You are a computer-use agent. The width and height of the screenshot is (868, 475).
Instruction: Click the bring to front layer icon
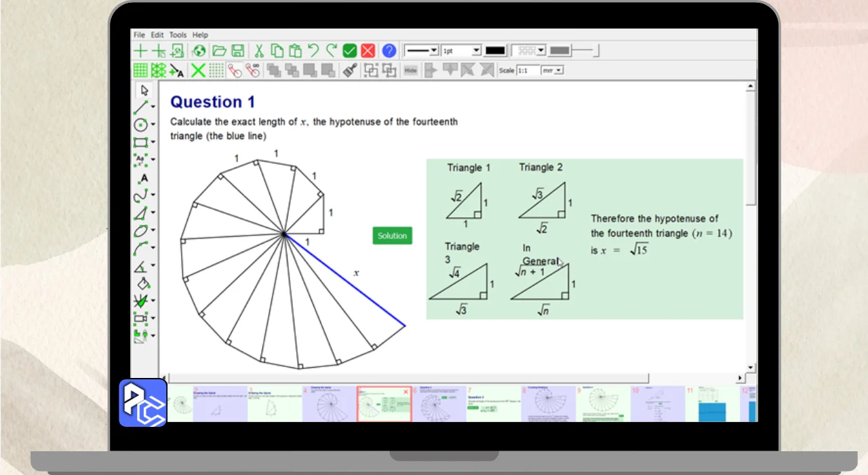pyautogui.click(x=274, y=70)
